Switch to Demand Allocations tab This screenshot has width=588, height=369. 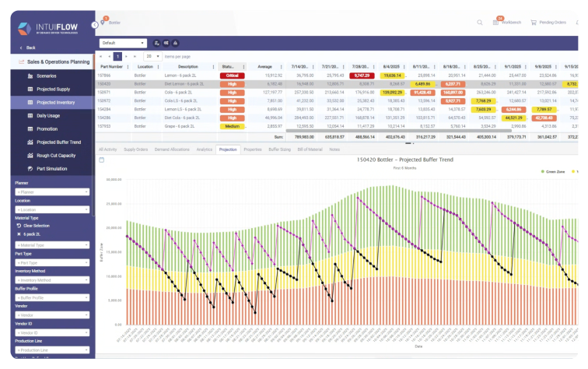click(172, 149)
